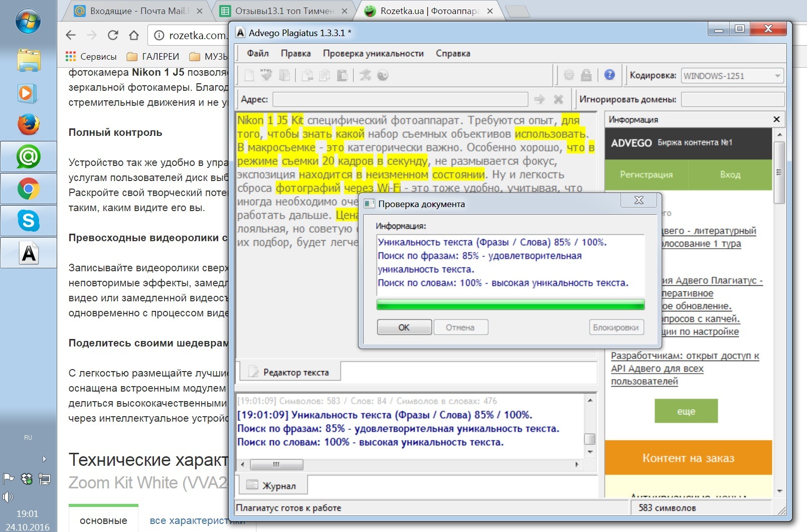The width and height of the screenshot is (807, 532).
Task: Click the yin-yang icon in toolbar
Action: click(x=383, y=75)
